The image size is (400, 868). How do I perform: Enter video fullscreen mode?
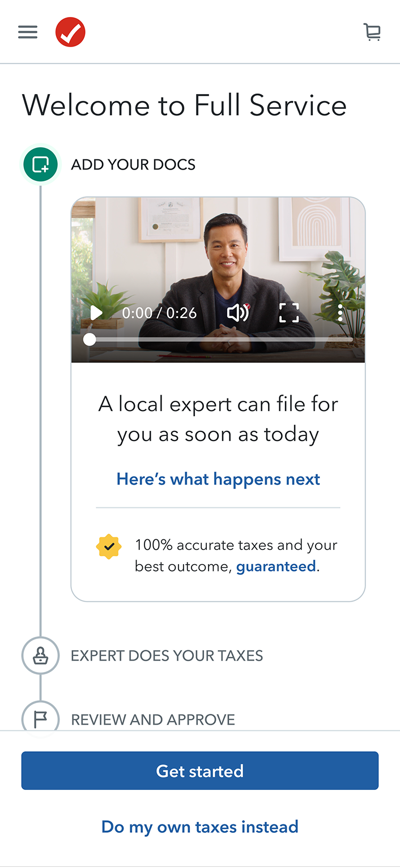[x=289, y=312]
